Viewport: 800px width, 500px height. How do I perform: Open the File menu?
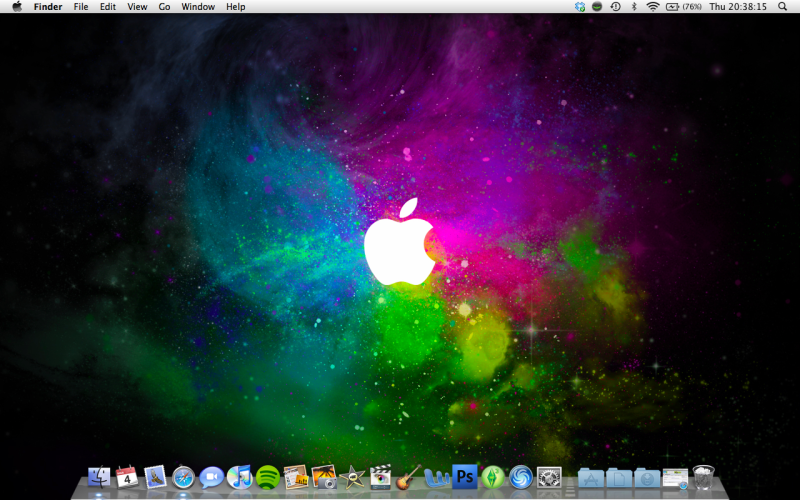81,7
